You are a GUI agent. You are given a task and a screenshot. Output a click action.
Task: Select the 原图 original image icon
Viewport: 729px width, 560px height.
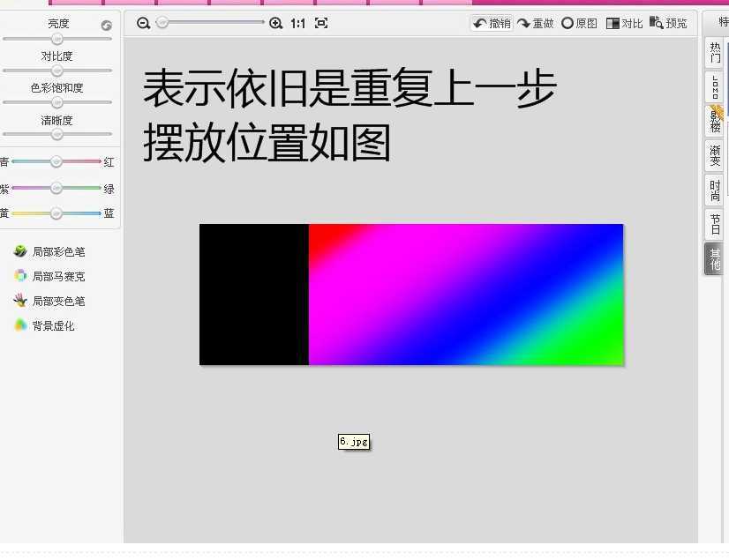click(568, 23)
